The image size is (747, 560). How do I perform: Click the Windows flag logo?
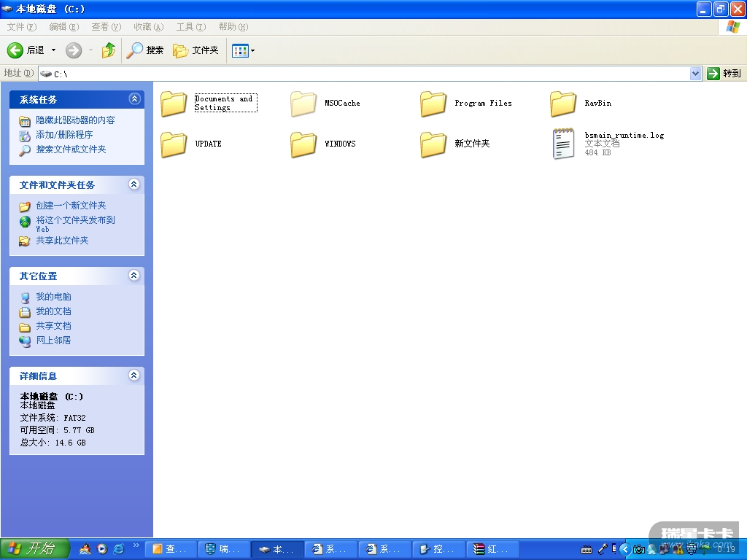pos(732,27)
